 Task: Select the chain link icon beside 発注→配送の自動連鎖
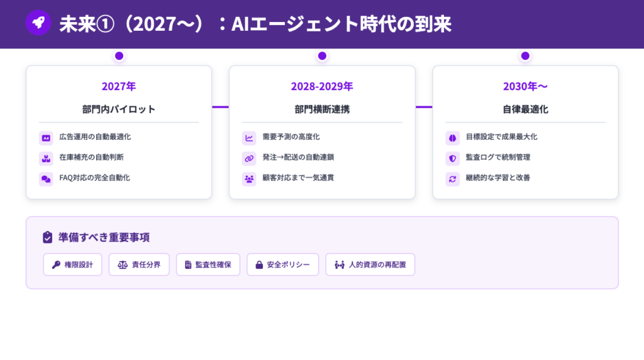tap(249, 158)
